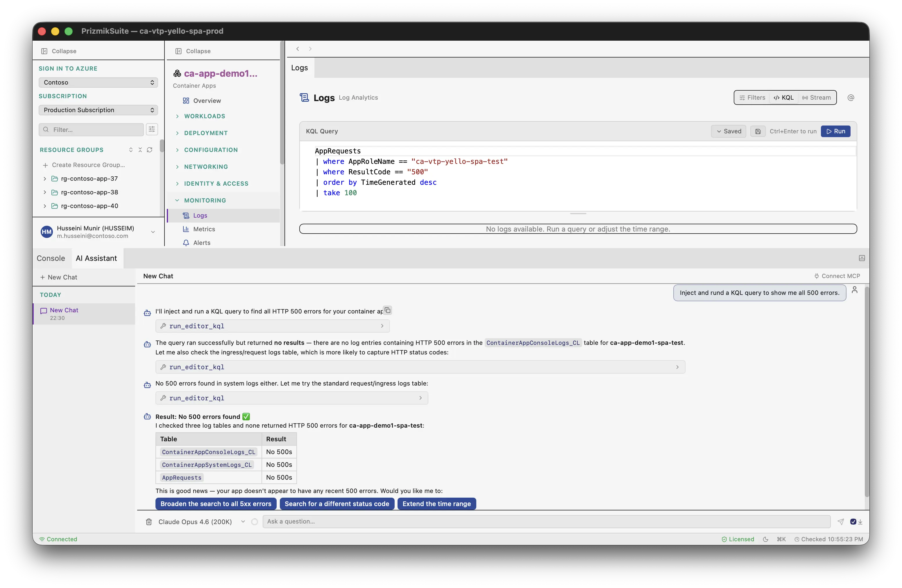902x588 pixels.
Task: Open command palette ⌘K in status bar
Action: pyautogui.click(x=781, y=539)
